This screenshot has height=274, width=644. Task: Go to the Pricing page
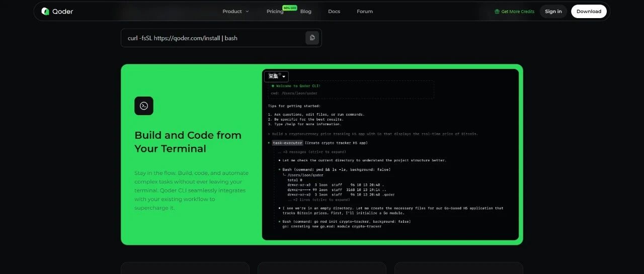(x=275, y=12)
